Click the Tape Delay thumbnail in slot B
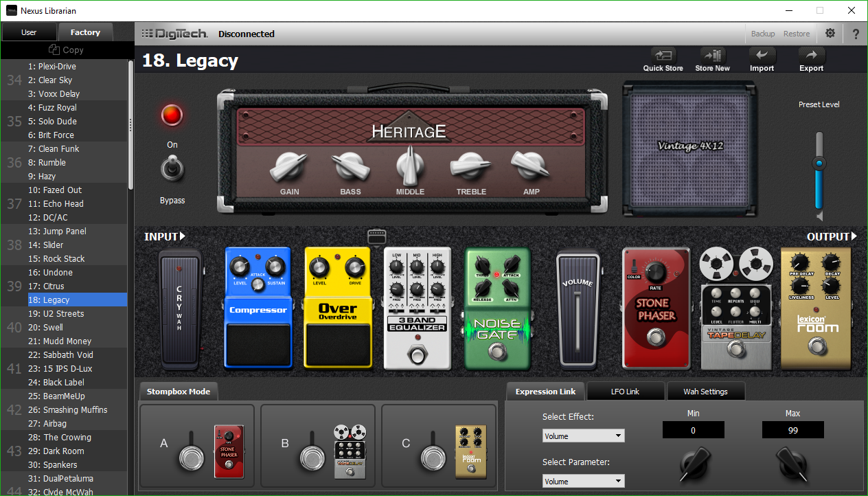 (x=350, y=451)
